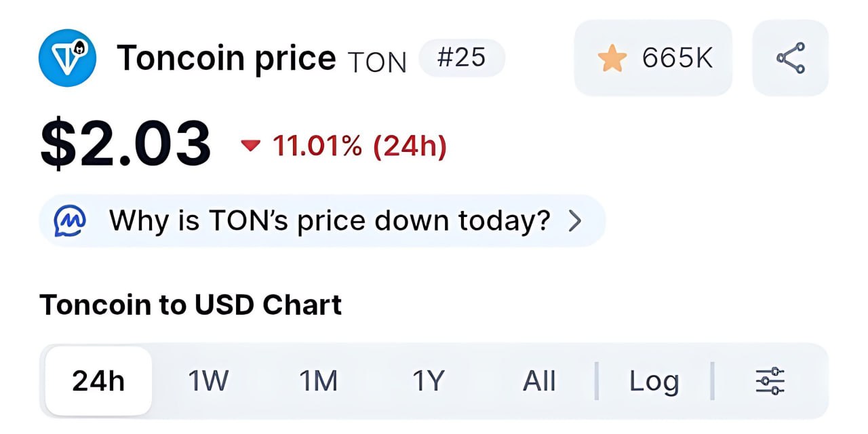The height and width of the screenshot is (434, 868).
Task: Click the CoinMarketCap AI chat icon
Action: pos(70,221)
